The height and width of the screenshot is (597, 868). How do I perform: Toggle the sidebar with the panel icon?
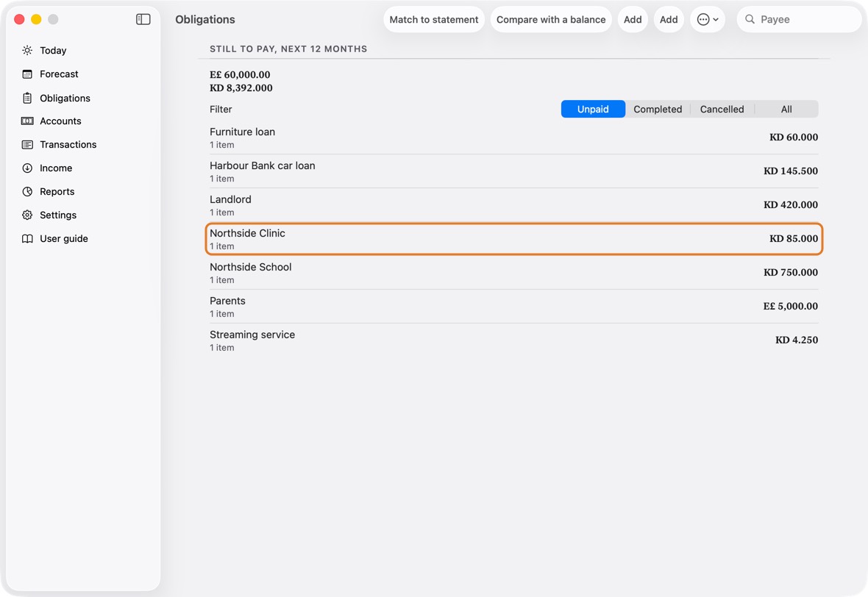[143, 19]
